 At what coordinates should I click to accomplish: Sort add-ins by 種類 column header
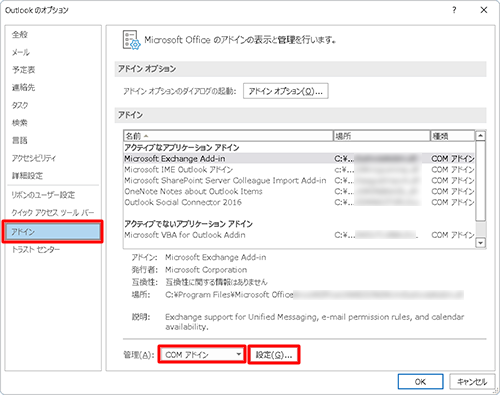click(x=452, y=136)
